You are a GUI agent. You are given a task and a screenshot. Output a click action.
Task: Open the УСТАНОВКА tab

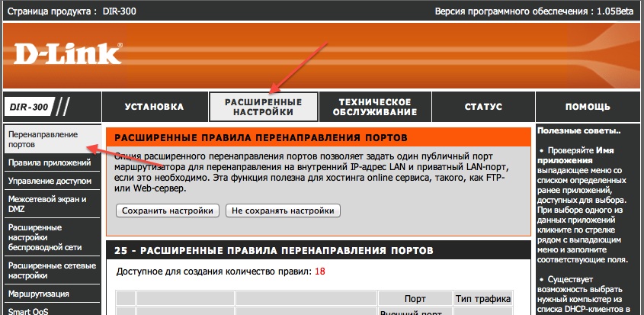155,107
